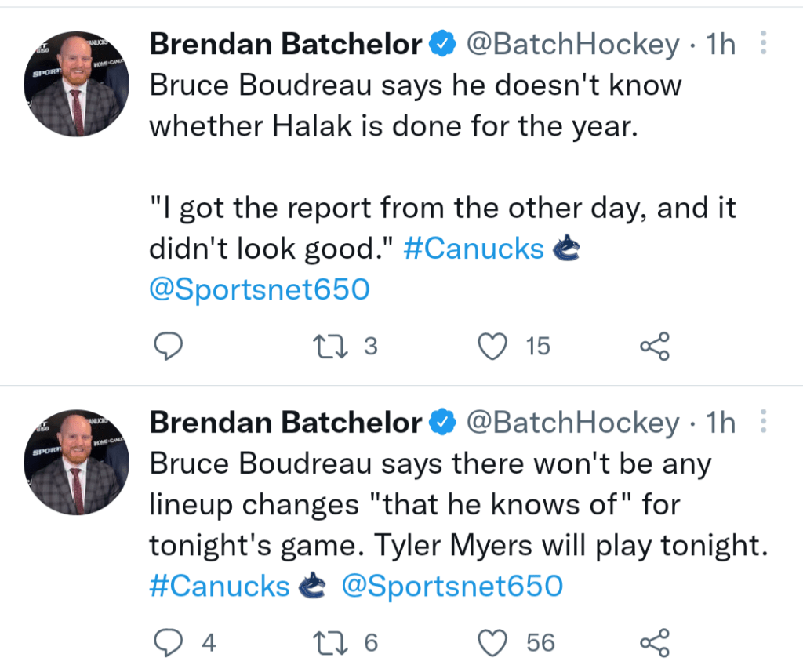
Task: Open Brendan Batchelor's avatar on the first tweet
Action: click(76, 83)
